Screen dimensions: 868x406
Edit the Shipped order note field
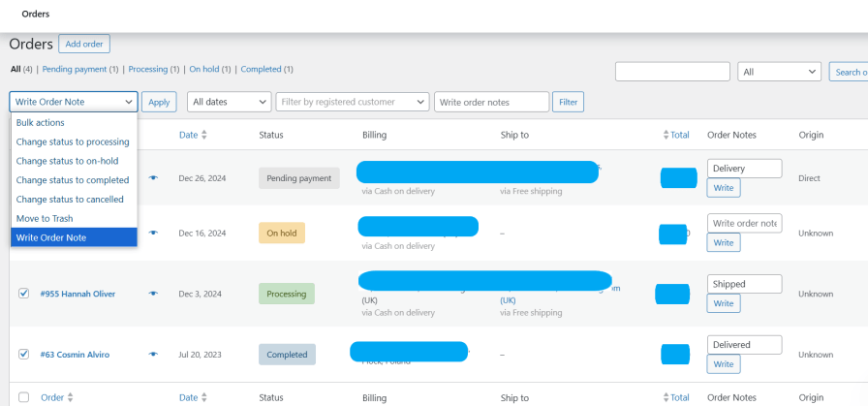tap(745, 284)
